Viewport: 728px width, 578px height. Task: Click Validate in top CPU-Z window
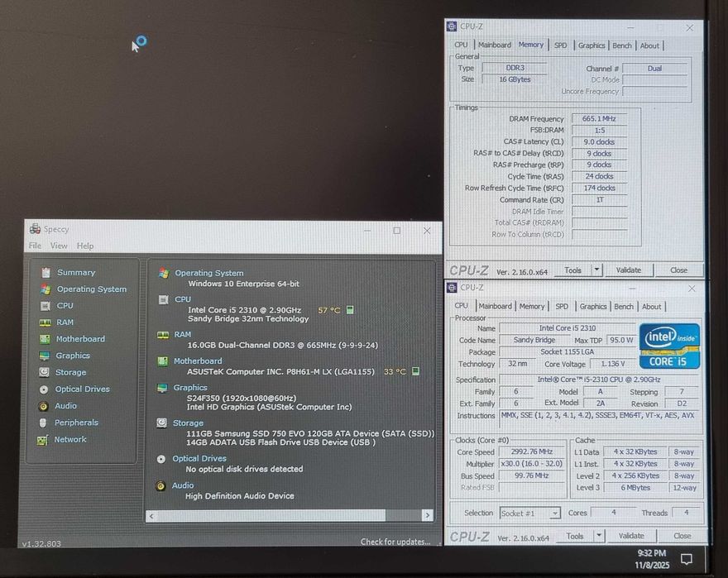pyautogui.click(x=628, y=270)
